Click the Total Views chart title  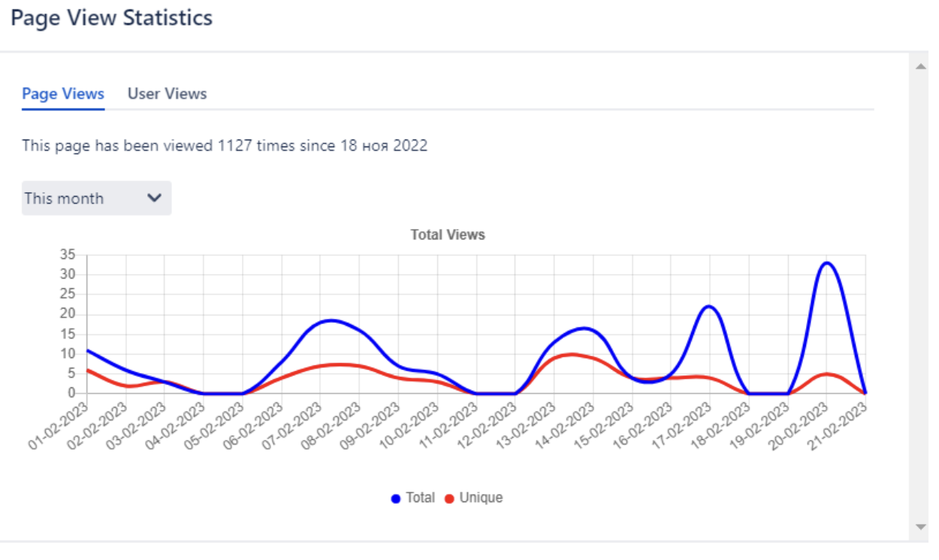[448, 235]
